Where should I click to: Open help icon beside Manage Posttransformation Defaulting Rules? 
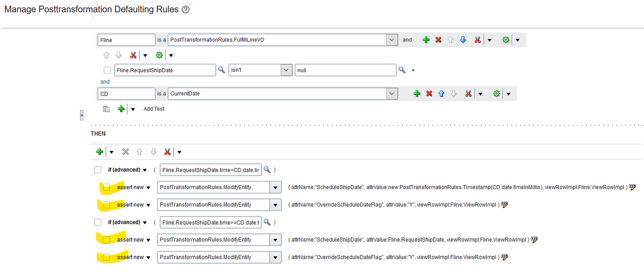point(186,10)
